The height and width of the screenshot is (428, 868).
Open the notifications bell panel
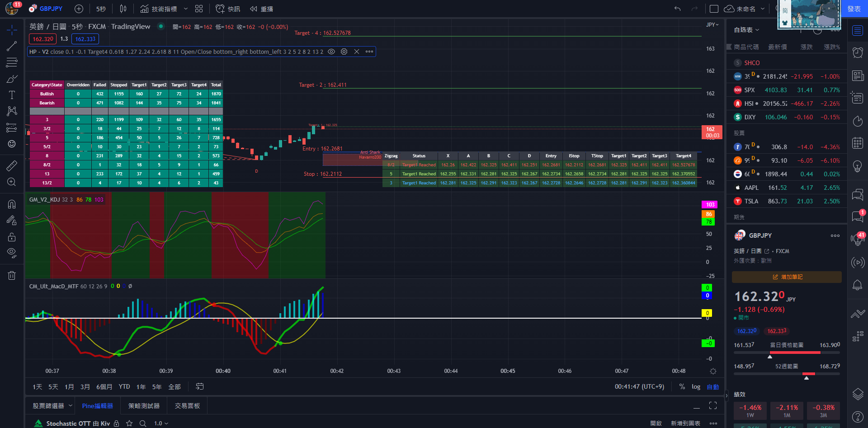click(858, 285)
